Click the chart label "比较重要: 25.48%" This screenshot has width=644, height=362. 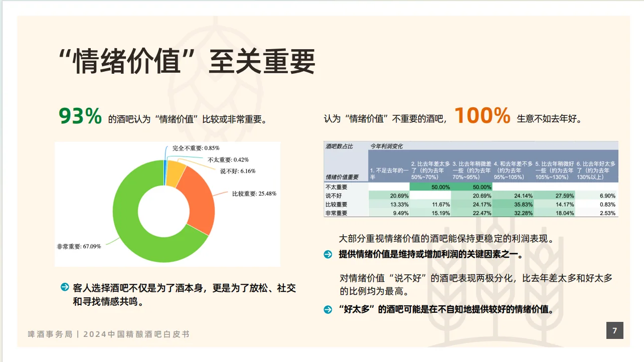(254, 194)
